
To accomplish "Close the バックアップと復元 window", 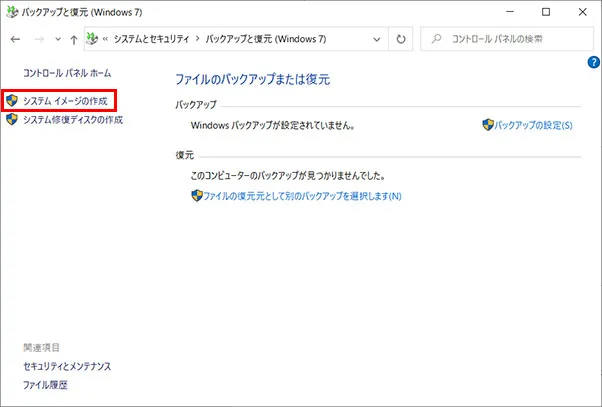I will 582,12.
